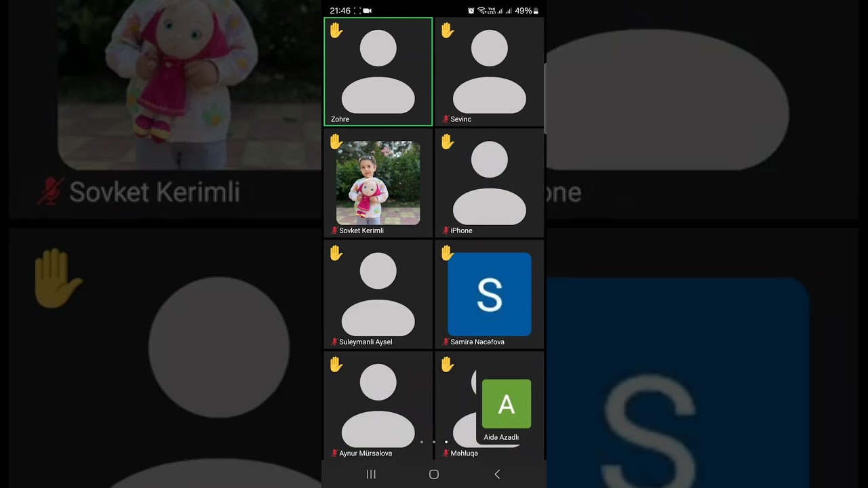Tap the raised hand on Aynur Mürsəlova's tile
The height and width of the screenshot is (488, 868).
tap(336, 365)
